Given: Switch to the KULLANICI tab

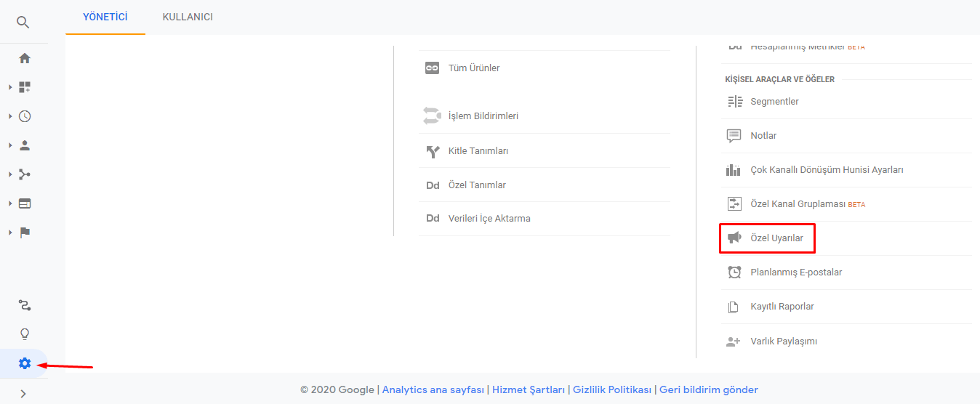Looking at the screenshot, I should coord(188,17).
